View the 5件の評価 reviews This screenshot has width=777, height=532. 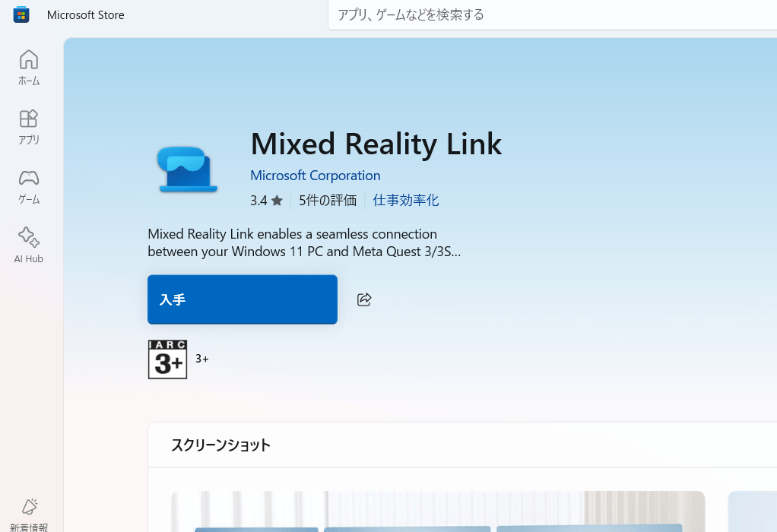(327, 200)
